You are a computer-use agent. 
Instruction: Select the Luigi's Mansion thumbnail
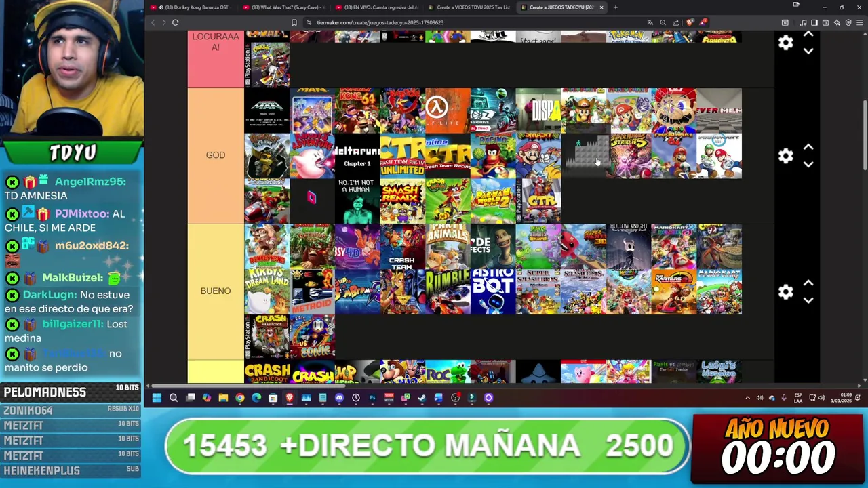[x=719, y=371]
